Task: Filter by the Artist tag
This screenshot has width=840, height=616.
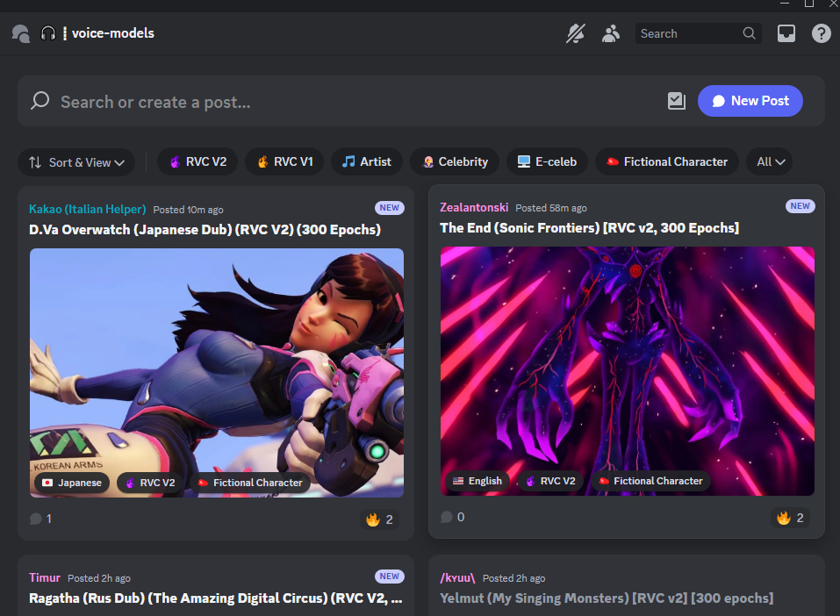Action: [366, 161]
